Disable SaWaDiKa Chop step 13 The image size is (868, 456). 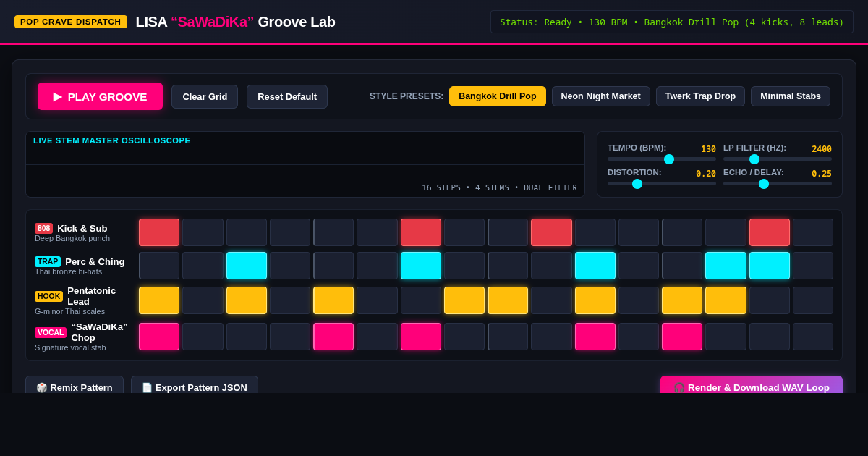point(682,337)
